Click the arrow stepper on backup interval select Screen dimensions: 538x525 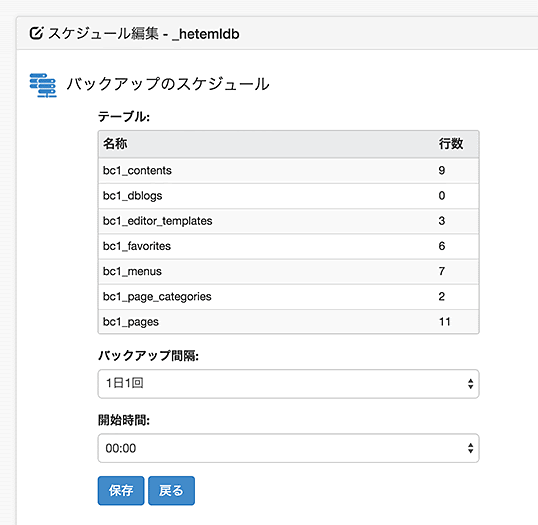[x=470, y=384]
